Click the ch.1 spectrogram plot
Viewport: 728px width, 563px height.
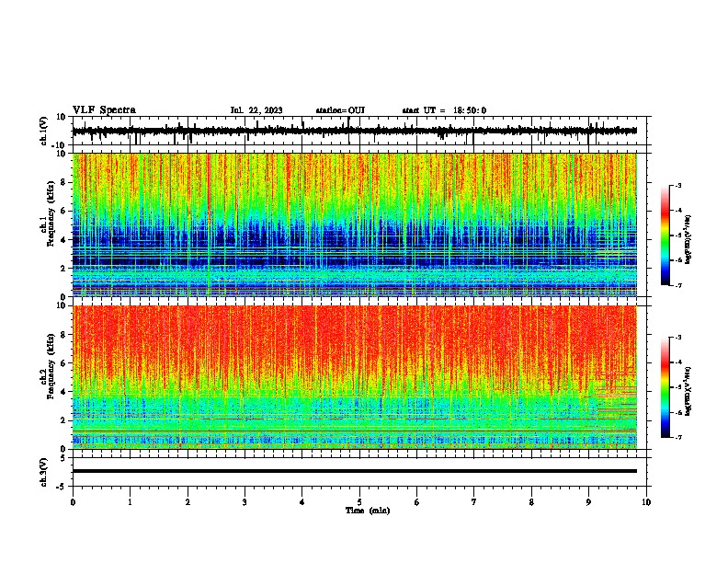click(x=355, y=224)
